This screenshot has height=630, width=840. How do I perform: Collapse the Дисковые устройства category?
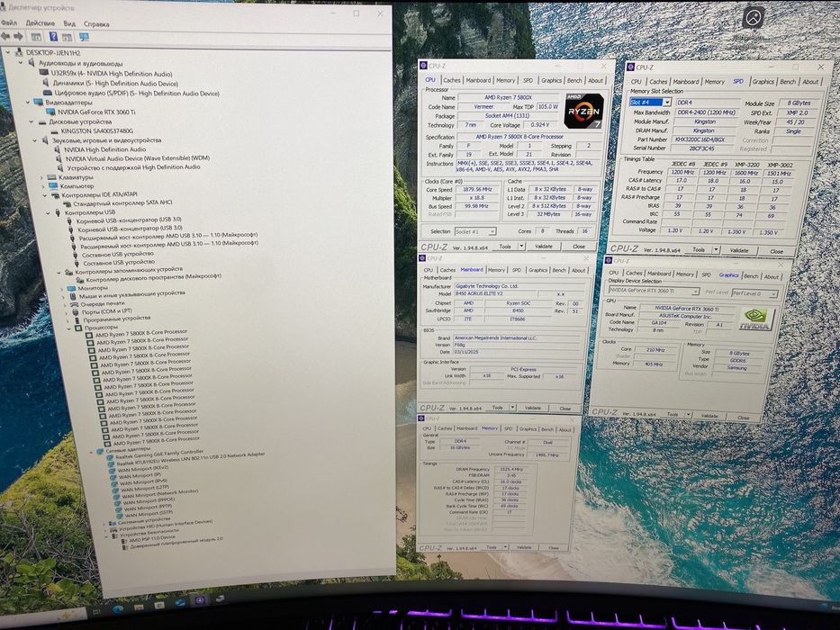click(x=32, y=121)
